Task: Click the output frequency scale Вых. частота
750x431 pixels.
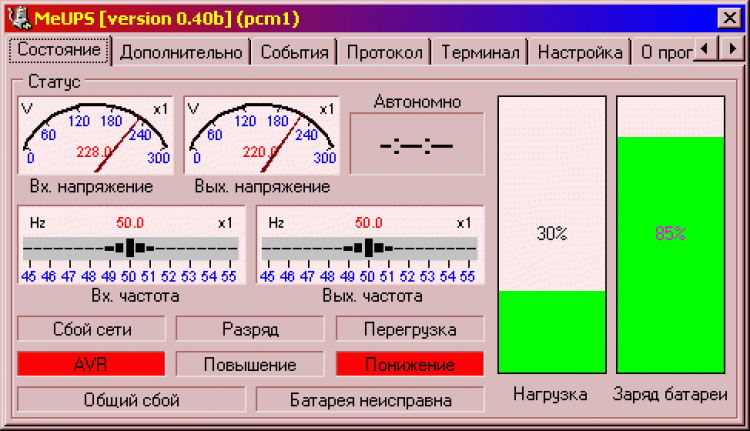Action: point(370,245)
